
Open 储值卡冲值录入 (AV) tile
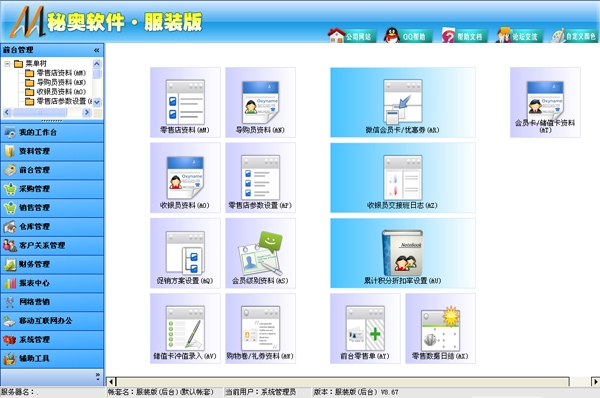185,328
